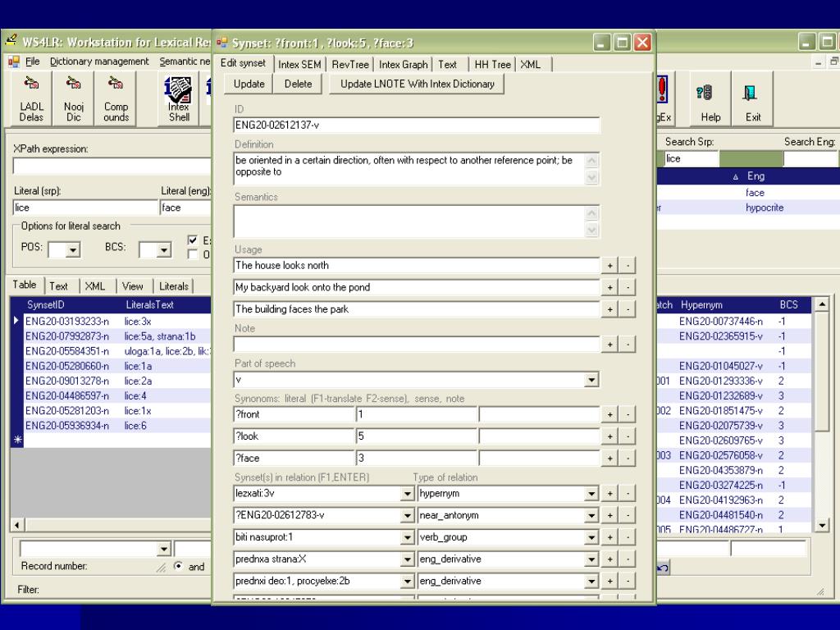Add a usage after 'The house looks north'
Image resolution: width=840 pixels, height=630 pixels.
(609, 265)
